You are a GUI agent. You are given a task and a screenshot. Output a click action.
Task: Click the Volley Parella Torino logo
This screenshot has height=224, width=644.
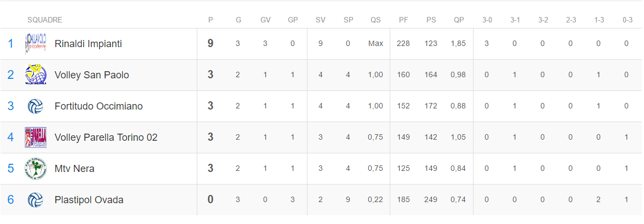coord(36,137)
